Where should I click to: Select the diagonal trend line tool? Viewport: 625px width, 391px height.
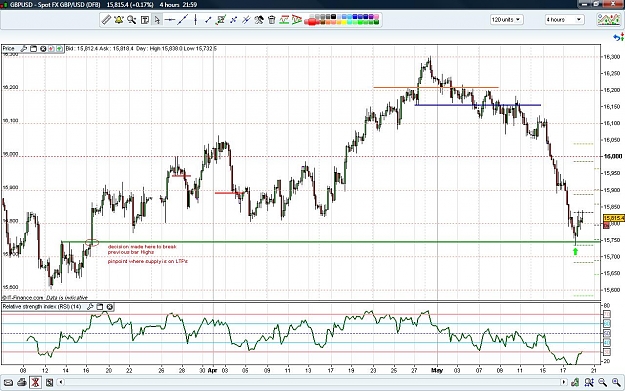tap(183, 20)
